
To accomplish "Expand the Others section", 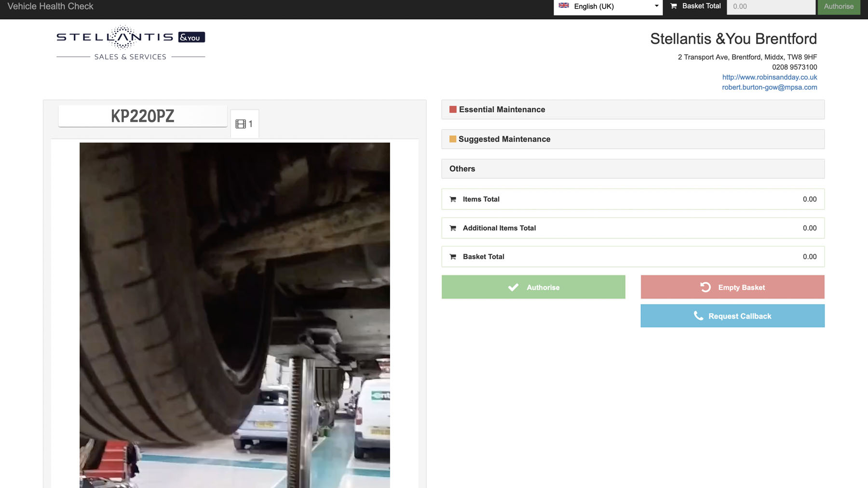I will click(633, 169).
